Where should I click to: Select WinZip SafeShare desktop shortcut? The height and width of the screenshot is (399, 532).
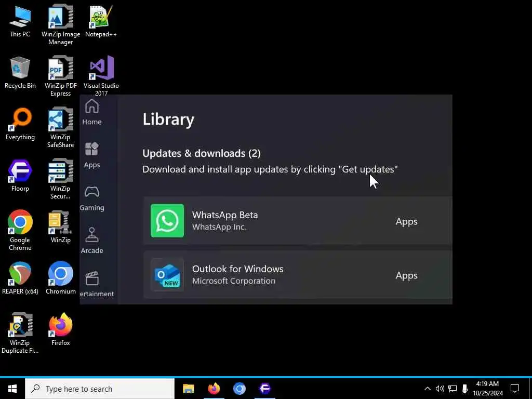tap(60, 128)
